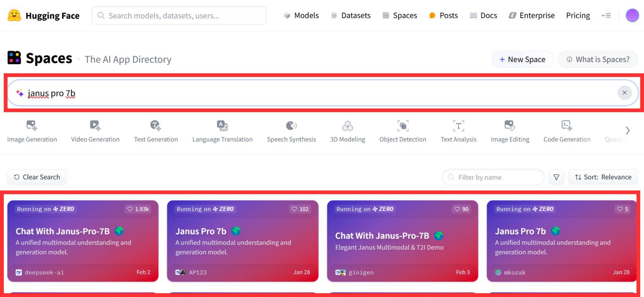Image resolution: width=644 pixels, height=297 pixels.
Task: Click the Hugging Face logo icon
Action: (x=14, y=15)
